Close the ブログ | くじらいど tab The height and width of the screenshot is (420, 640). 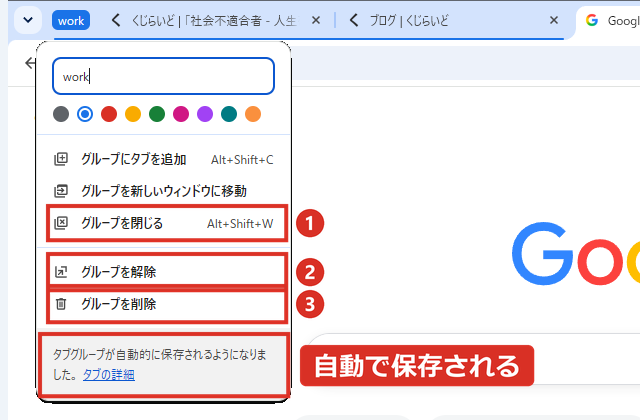pyautogui.click(x=553, y=20)
